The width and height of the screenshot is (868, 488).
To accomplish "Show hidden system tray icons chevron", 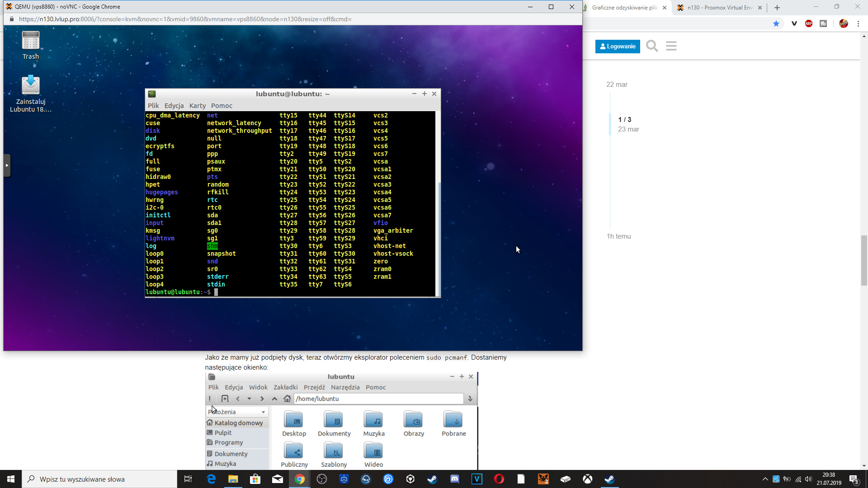I will click(x=765, y=479).
